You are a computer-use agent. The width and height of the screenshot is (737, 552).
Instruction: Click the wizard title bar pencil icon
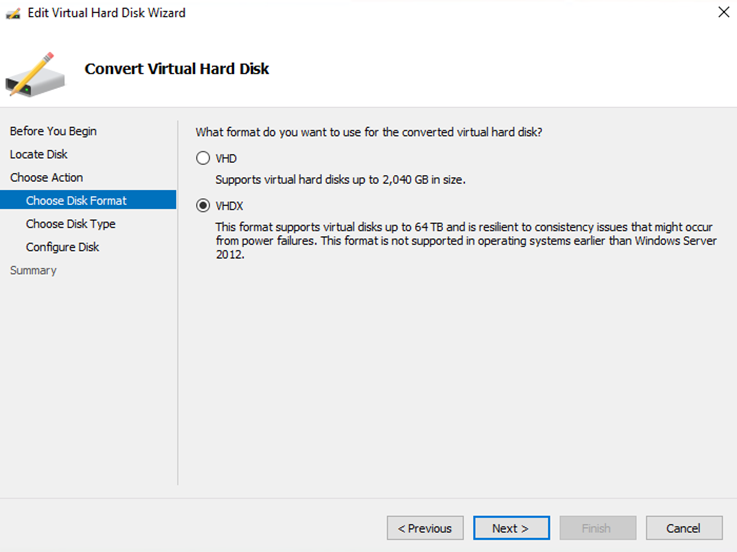tap(13, 13)
